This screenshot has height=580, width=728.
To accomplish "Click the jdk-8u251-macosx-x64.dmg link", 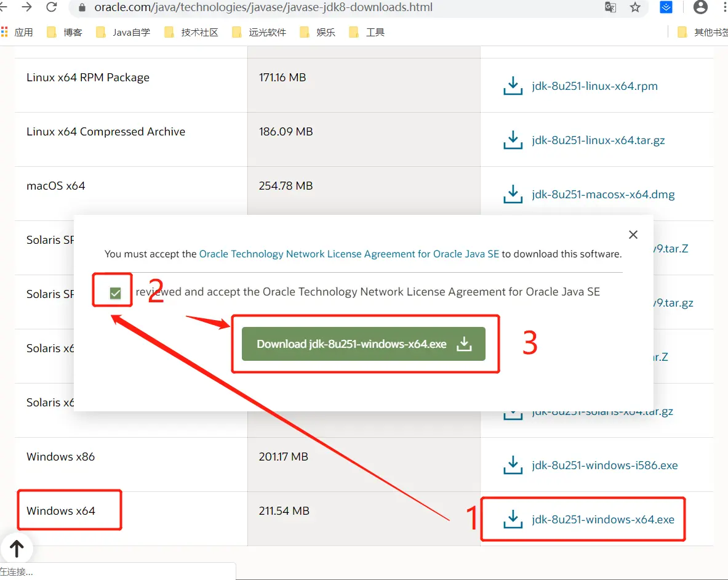I will click(603, 194).
